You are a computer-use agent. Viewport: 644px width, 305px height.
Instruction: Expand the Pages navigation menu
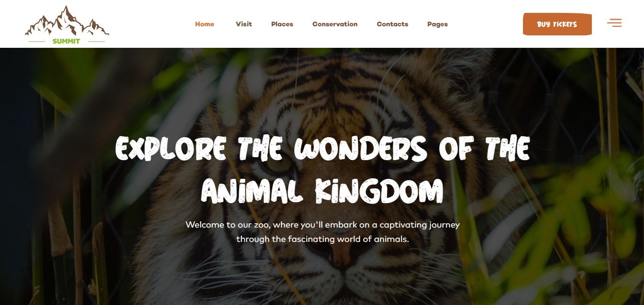click(437, 24)
